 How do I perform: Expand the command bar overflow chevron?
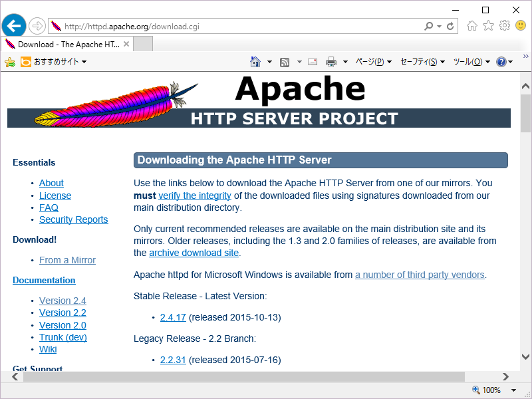[525, 56]
